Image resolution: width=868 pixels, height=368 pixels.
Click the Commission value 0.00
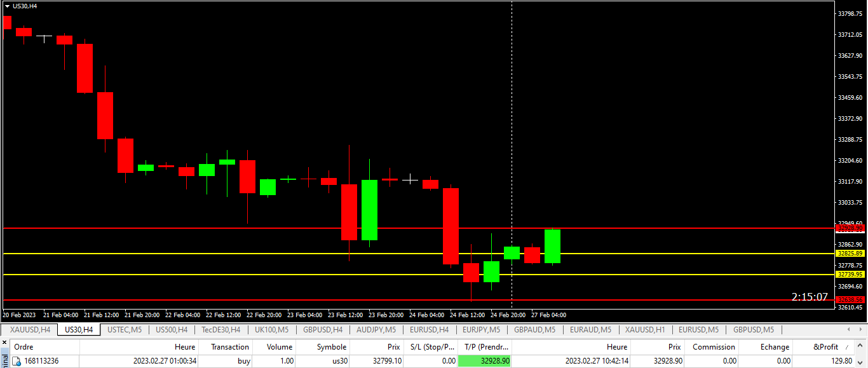pos(729,361)
